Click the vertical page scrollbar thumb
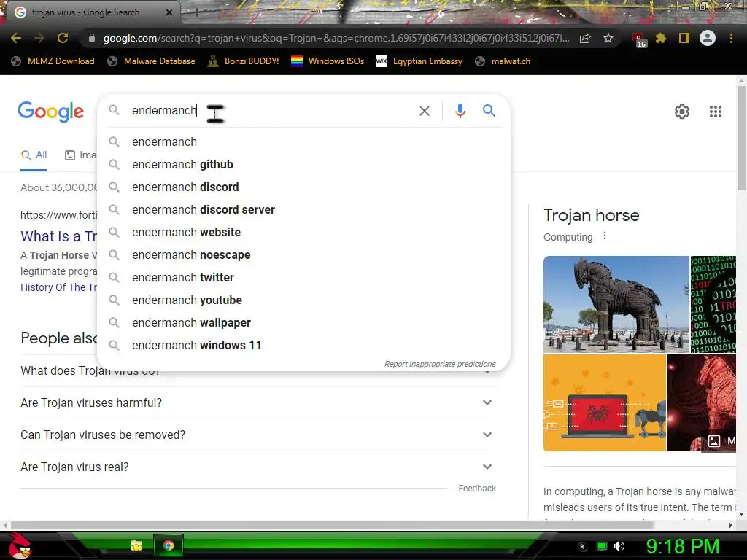The image size is (747, 560). (x=741, y=138)
